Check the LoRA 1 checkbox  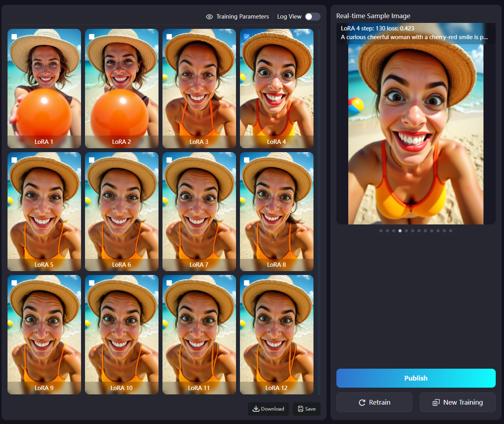(x=14, y=37)
